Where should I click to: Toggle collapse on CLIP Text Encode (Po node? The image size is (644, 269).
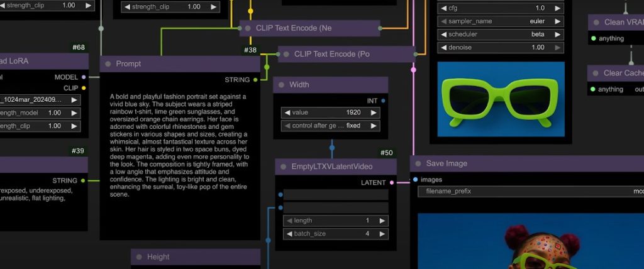tap(286, 54)
